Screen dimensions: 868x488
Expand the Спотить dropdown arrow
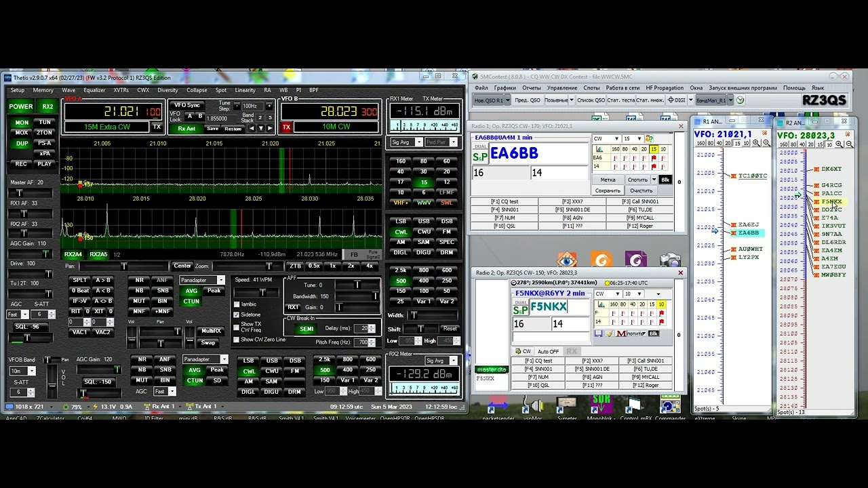pos(654,180)
